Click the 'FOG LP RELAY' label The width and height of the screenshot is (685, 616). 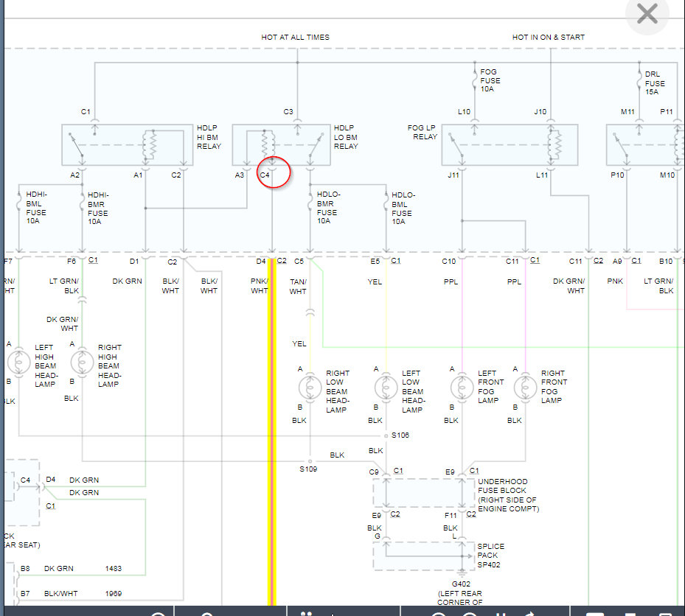click(x=422, y=133)
